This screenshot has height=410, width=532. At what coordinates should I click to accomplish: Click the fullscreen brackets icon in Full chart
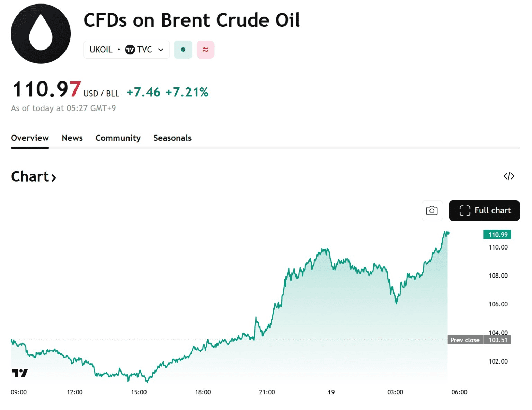click(465, 211)
